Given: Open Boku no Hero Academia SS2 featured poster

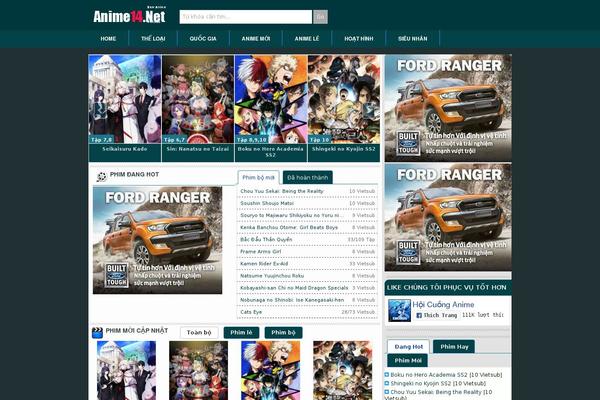Looking at the screenshot, I should (271, 99).
